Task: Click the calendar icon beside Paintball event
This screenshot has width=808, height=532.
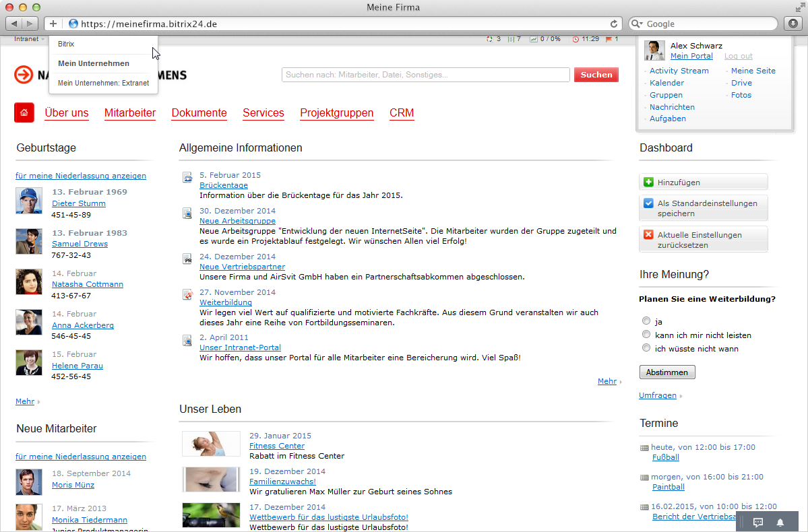Action: point(644,477)
